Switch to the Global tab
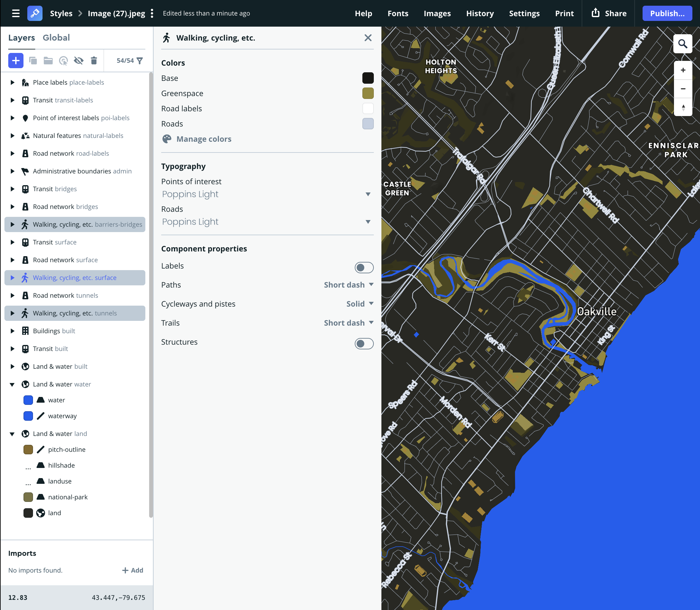Image resolution: width=700 pixels, height=610 pixels. click(56, 37)
